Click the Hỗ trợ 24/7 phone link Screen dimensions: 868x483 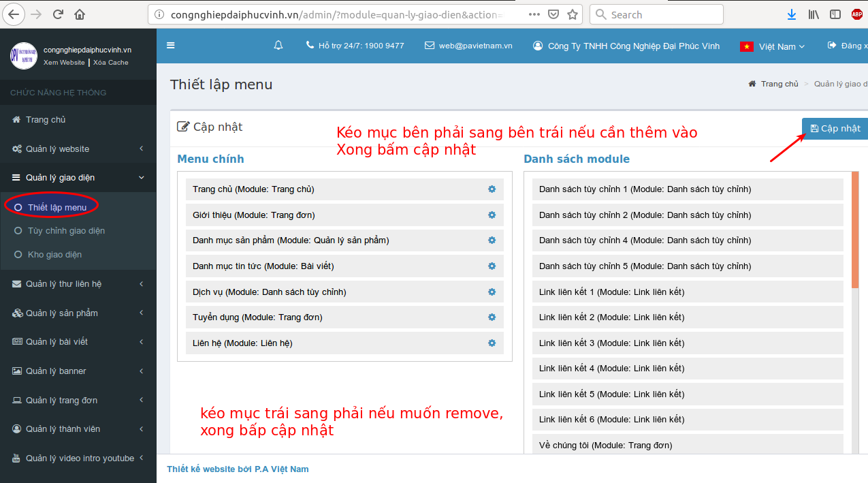[355, 46]
